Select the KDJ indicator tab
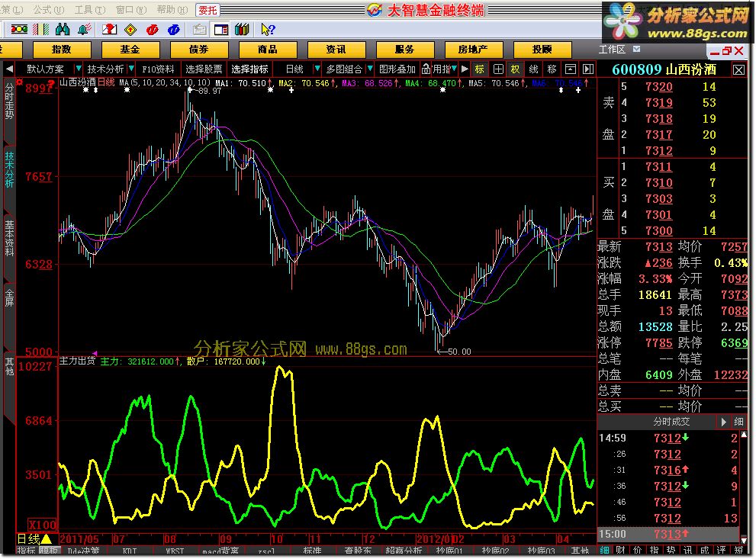This screenshot has width=756, height=559. 130,551
